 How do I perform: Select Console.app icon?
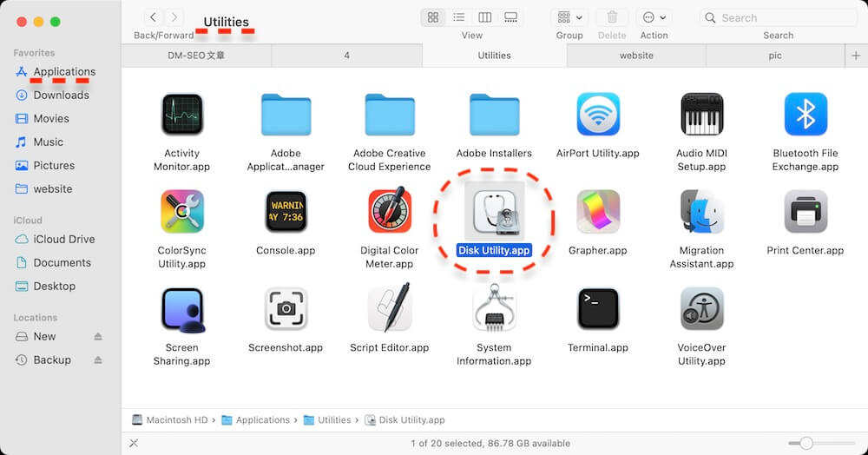[286, 212]
